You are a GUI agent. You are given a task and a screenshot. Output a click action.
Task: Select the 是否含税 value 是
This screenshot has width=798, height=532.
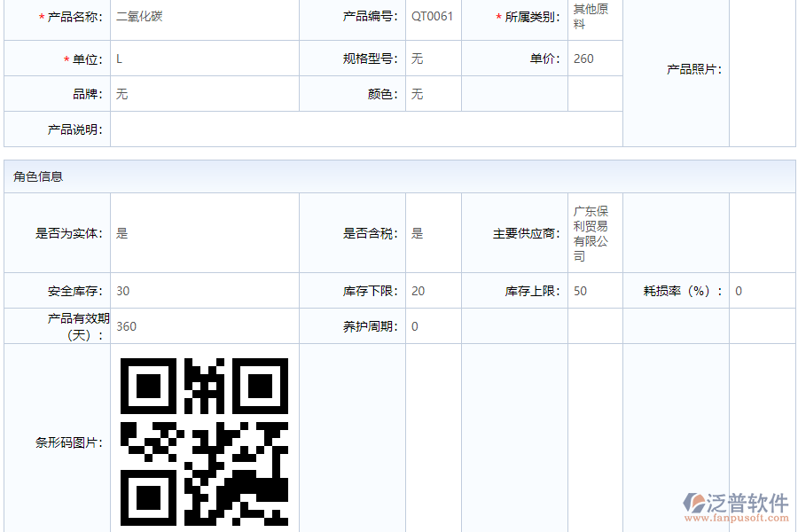point(418,233)
